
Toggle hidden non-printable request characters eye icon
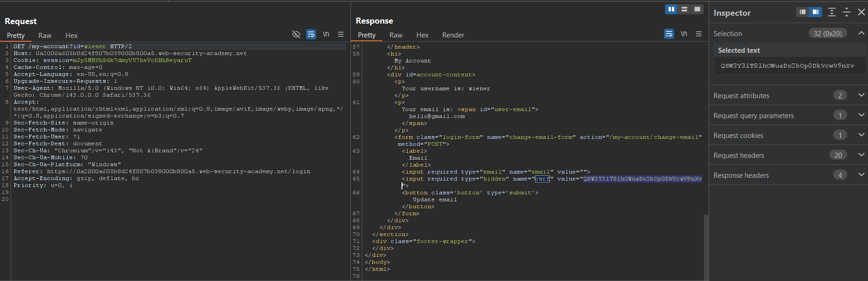pyautogui.click(x=296, y=34)
